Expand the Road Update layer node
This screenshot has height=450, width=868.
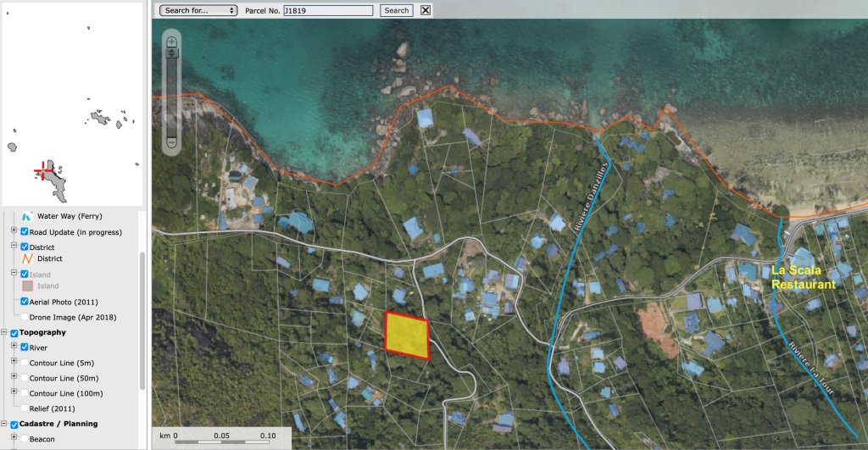coord(14,231)
